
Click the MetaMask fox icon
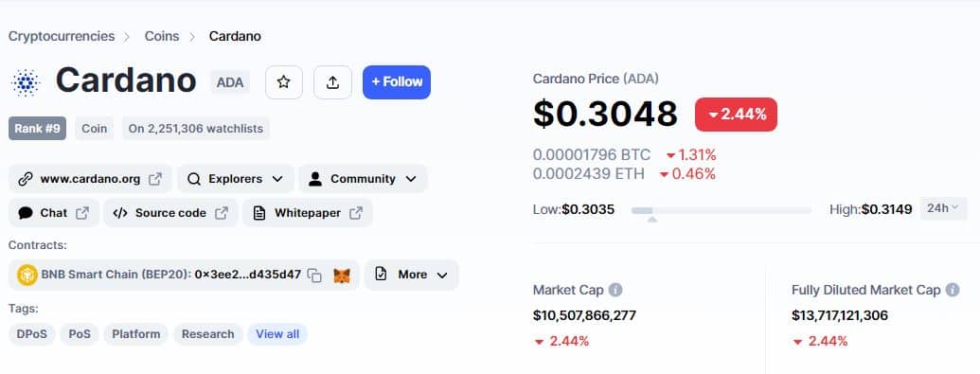tap(341, 276)
